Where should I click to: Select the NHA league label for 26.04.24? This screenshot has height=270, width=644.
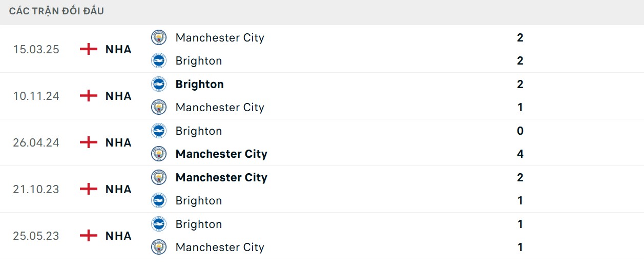[118, 142]
